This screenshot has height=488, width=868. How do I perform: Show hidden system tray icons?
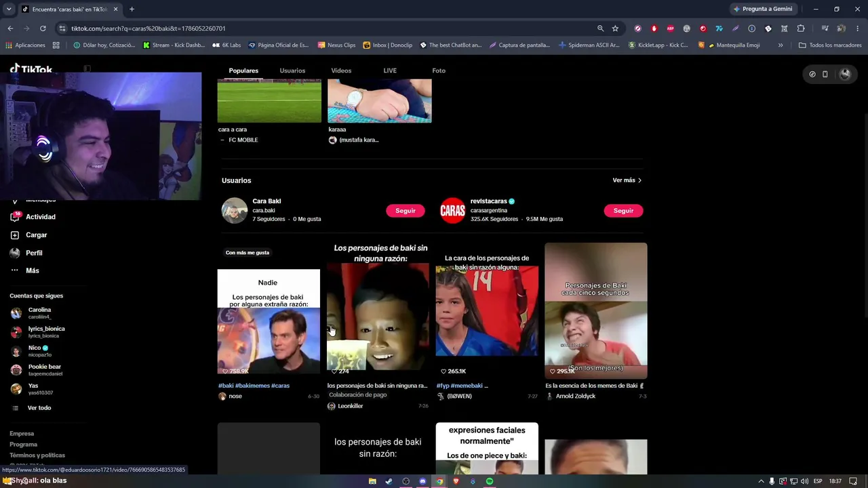[761, 481]
